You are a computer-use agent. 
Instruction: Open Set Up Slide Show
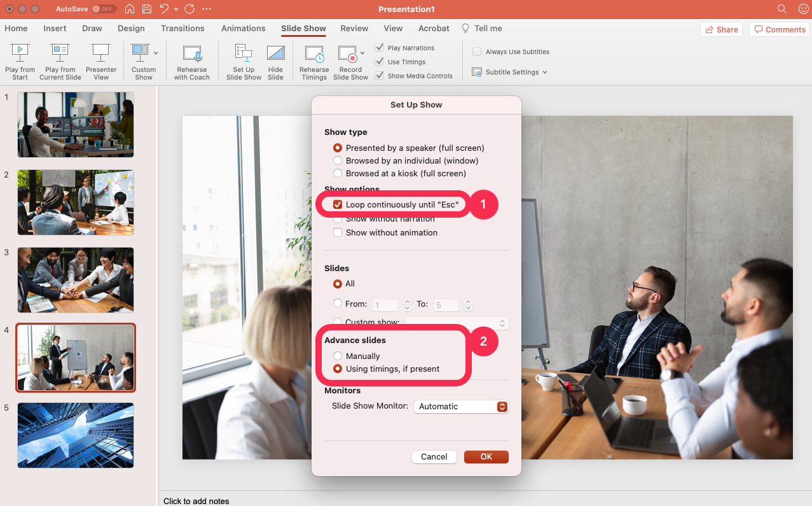click(x=243, y=60)
